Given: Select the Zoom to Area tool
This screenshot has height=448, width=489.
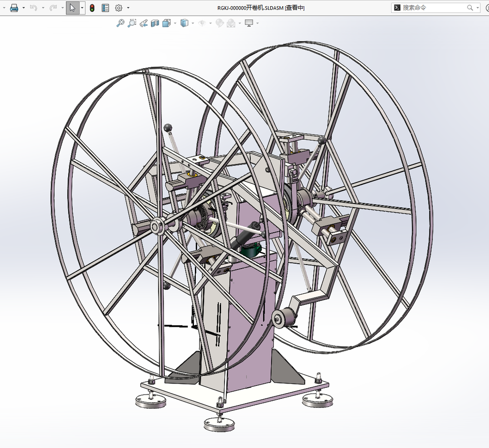Looking at the screenshot, I should 132,23.
